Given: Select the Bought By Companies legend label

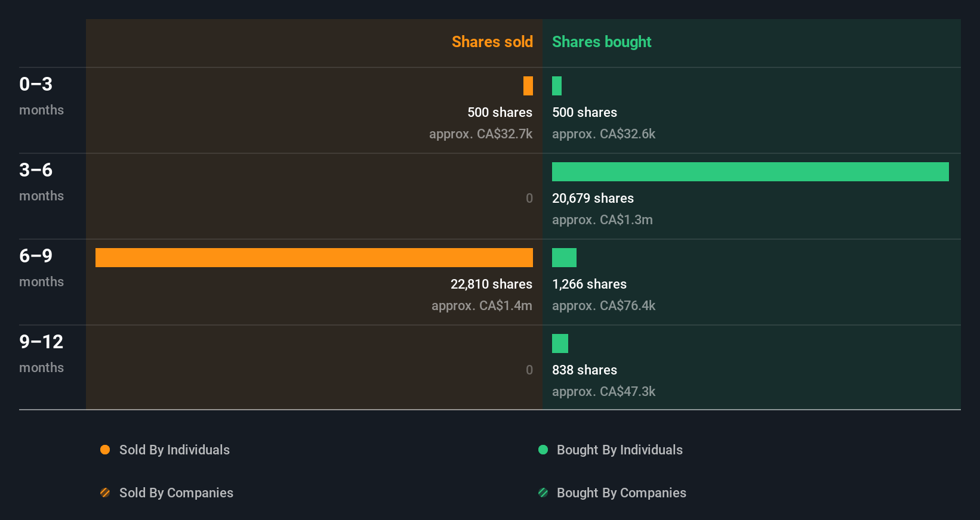Looking at the screenshot, I should pyautogui.click(x=621, y=493).
